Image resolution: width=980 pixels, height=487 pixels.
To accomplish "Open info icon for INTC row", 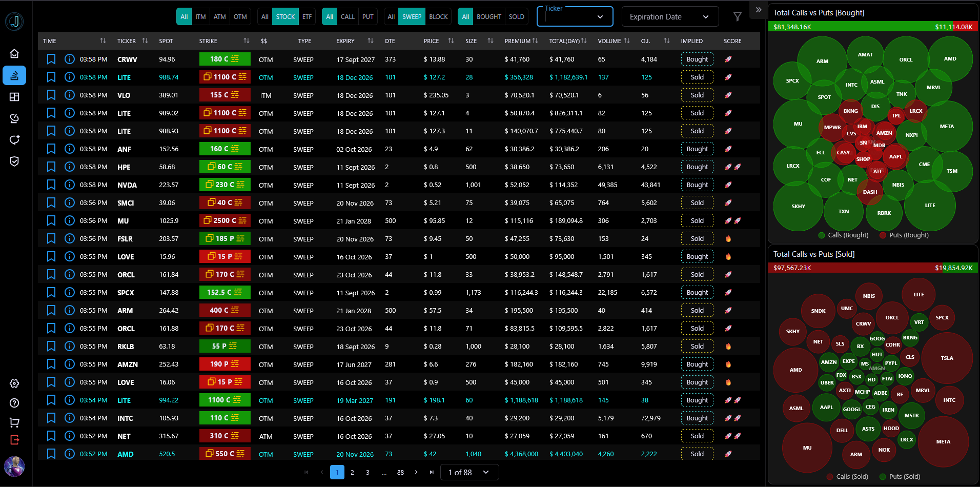I will pos(70,418).
